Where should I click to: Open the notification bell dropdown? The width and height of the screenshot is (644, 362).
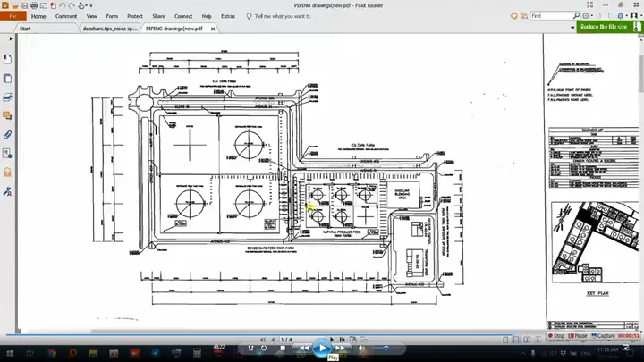coord(622,15)
